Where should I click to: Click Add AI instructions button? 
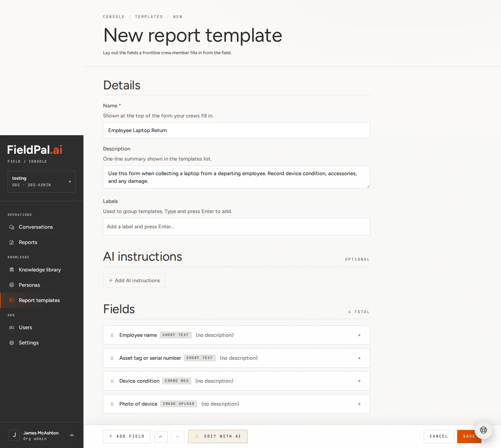(x=134, y=280)
